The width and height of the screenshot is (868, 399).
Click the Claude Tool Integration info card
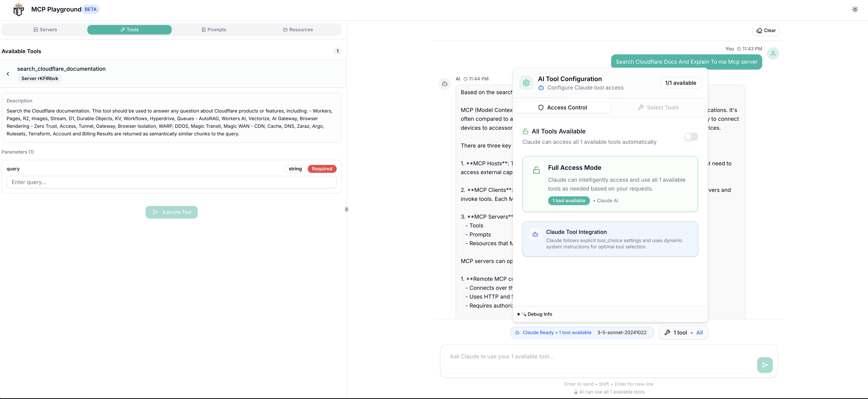[610, 239]
